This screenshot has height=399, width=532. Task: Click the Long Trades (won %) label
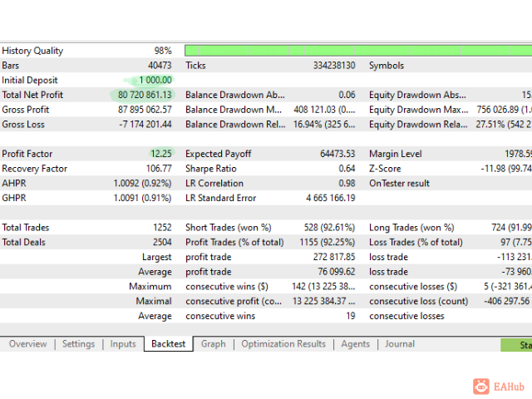(411, 227)
